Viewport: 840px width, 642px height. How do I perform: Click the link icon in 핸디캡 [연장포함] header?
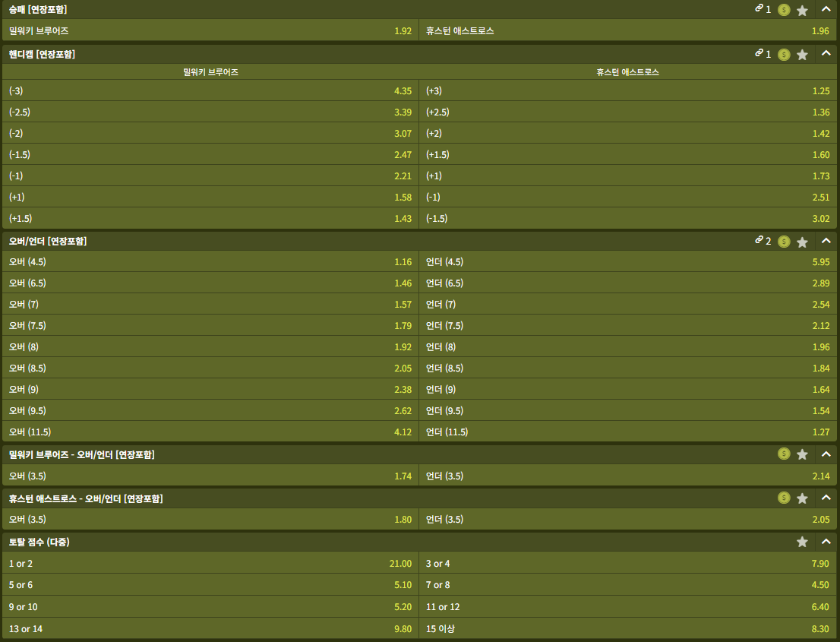[759, 52]
